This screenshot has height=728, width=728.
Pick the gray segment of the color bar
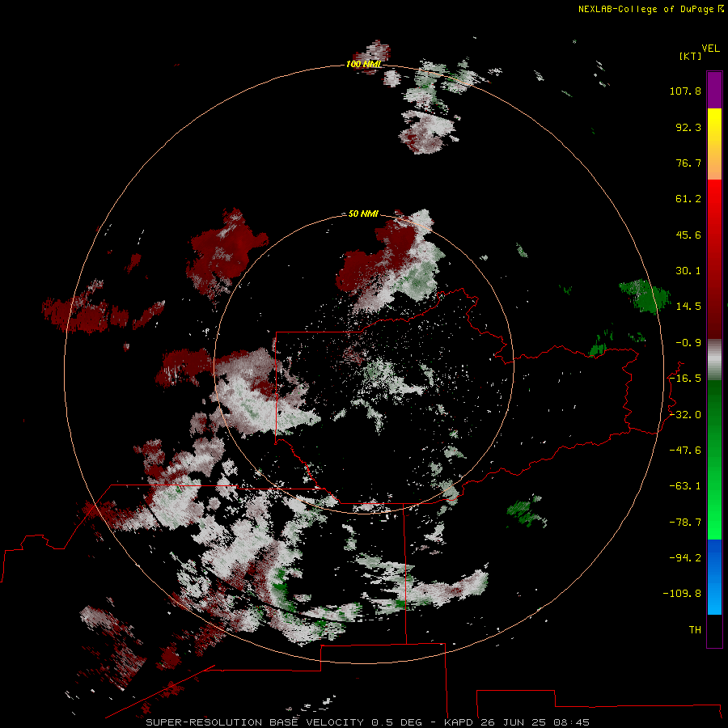(714, 359)
